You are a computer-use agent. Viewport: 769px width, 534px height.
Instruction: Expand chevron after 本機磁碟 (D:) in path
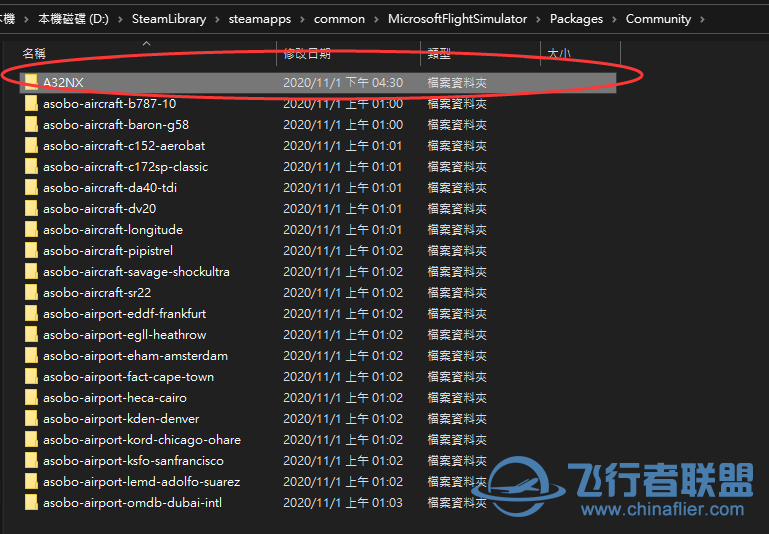point(120,19)
